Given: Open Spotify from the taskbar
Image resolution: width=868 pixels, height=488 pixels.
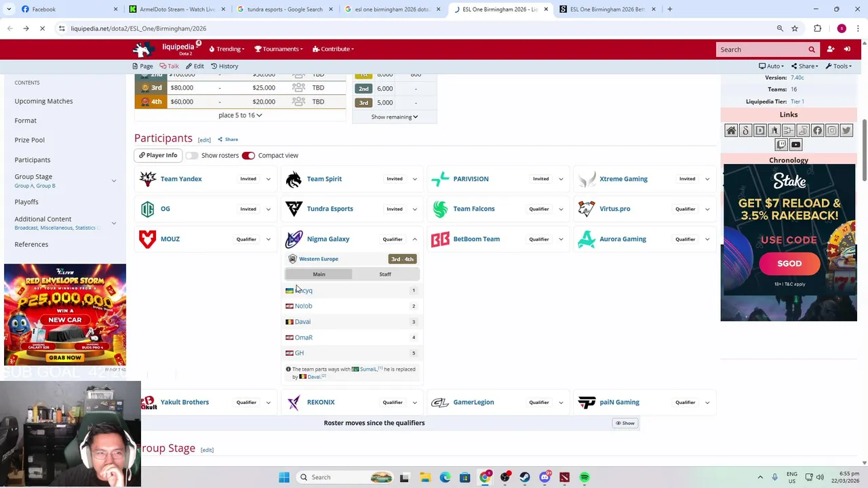Looking at the screenshot, I should [x=585, y=477].
